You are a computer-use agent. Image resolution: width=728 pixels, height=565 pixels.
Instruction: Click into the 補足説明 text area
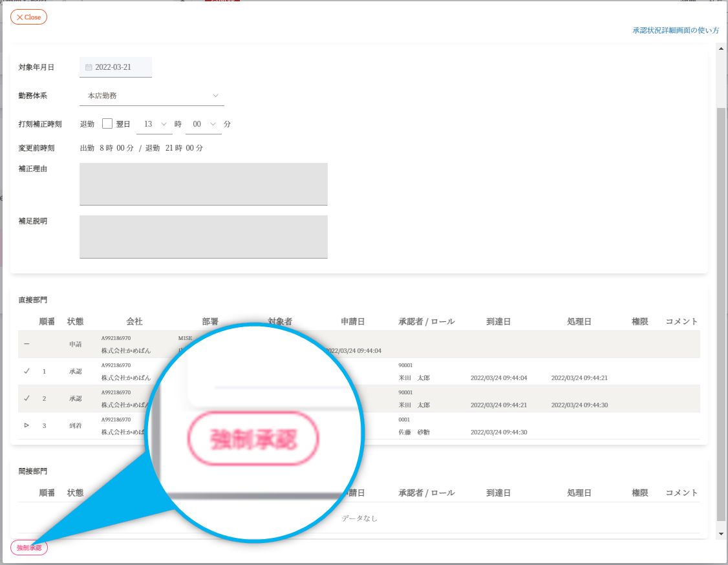(203, 237)
